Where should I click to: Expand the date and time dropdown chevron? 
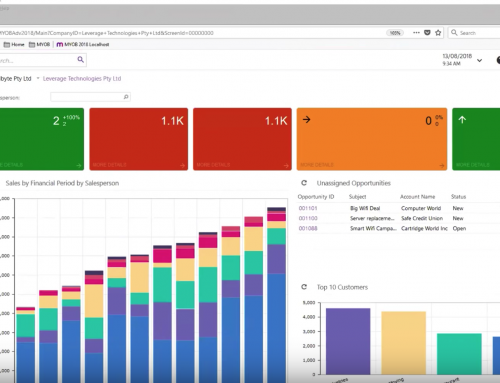click(479, 60)
